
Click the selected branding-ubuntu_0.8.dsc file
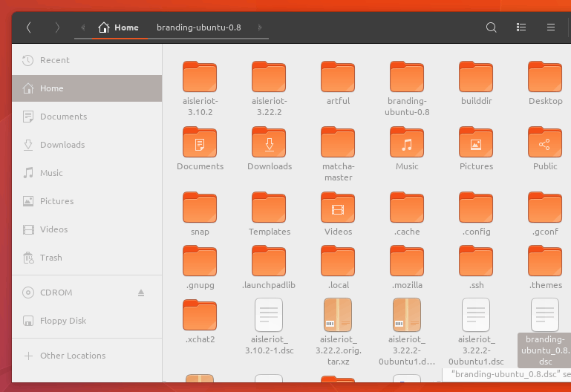(545, 332)
